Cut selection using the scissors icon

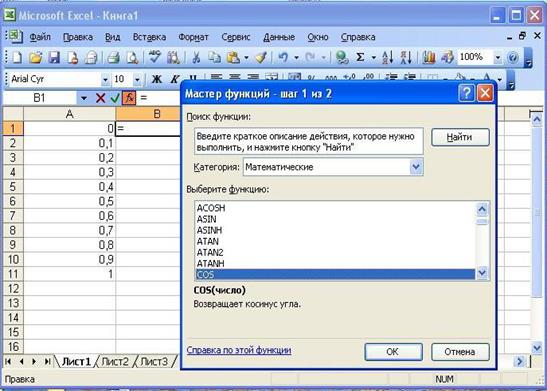point(196,58)
